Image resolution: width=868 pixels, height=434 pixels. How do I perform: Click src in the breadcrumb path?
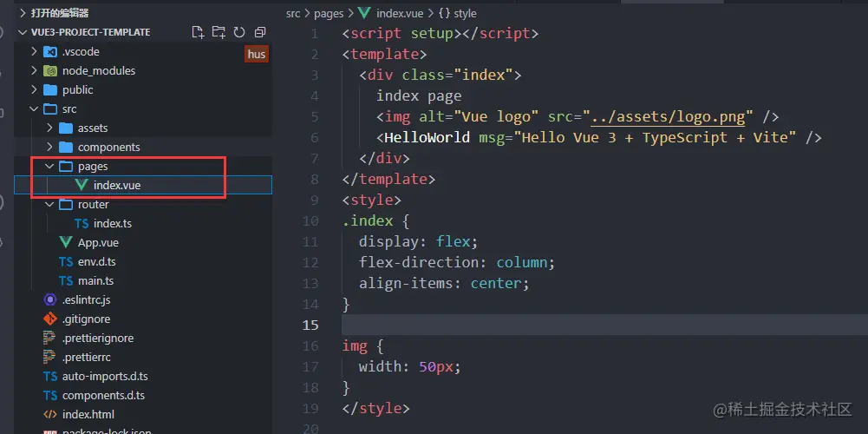(x=293, y=13)
